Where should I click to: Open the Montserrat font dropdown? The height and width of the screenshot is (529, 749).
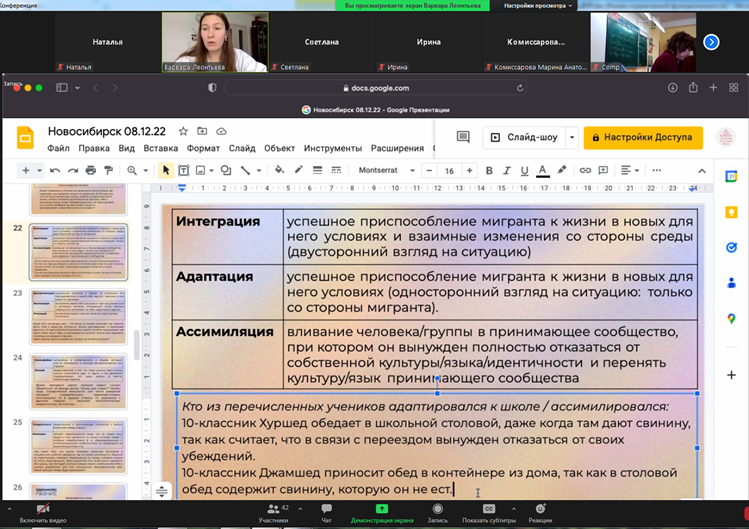[x=385, y=171]
